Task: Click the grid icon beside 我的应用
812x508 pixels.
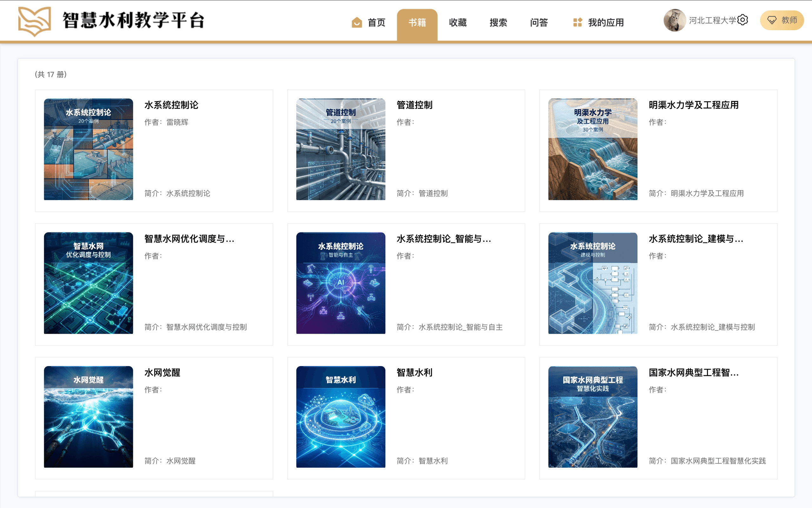Action: click(x=578, y=23)
